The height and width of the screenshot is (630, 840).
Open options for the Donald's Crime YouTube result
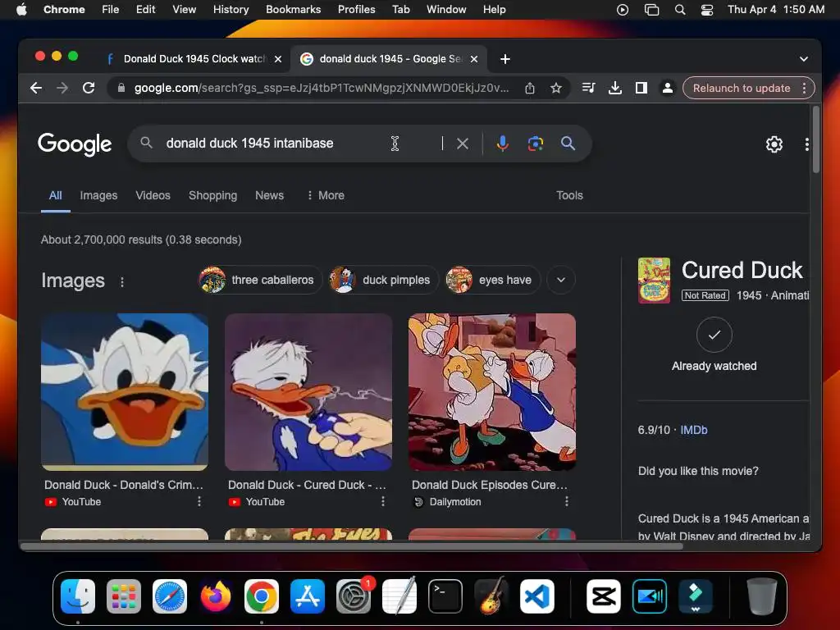199,501
